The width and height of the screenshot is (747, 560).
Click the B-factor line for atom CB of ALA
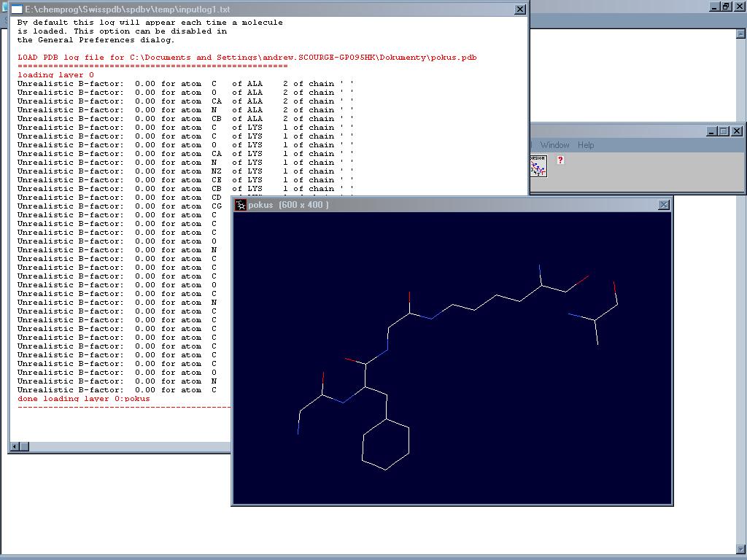point(185,119)
